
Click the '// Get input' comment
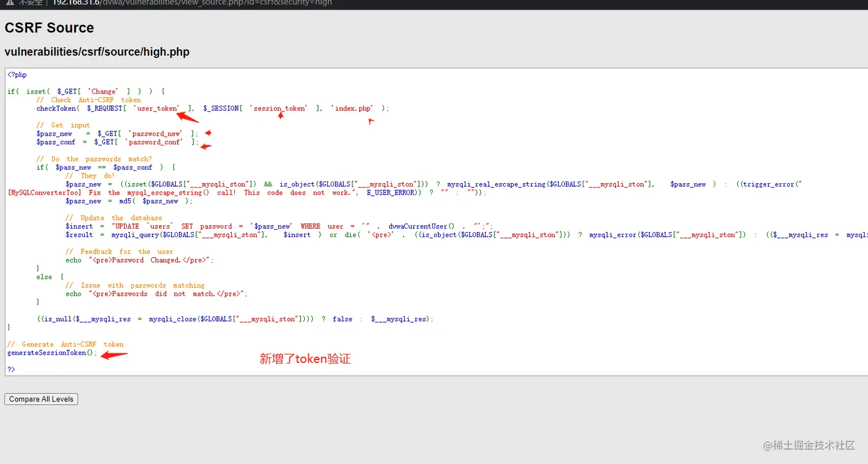click(x=63, y=125)
